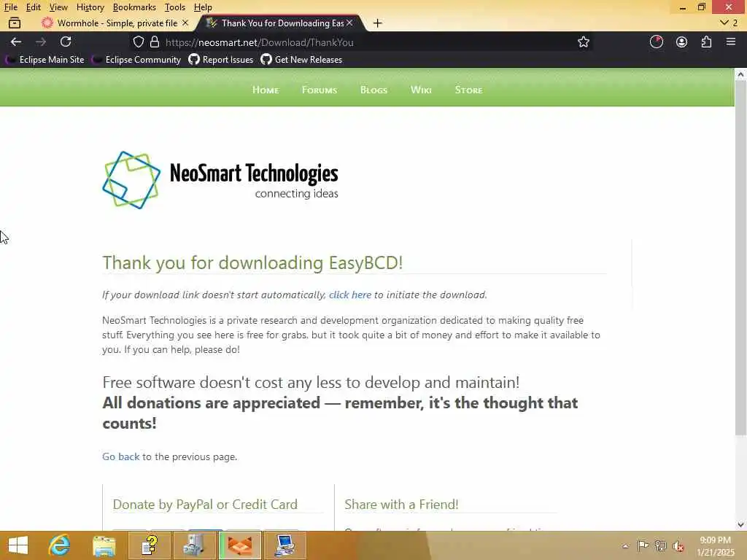747x560 pixels.
Task: Show site security padlock info
Action: [155, 42]
